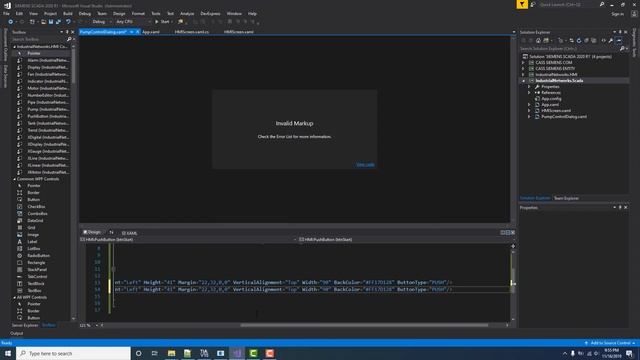Click the Refresh icon in Solution Explorer
The image size is (640, 360).
click(579, 40)
